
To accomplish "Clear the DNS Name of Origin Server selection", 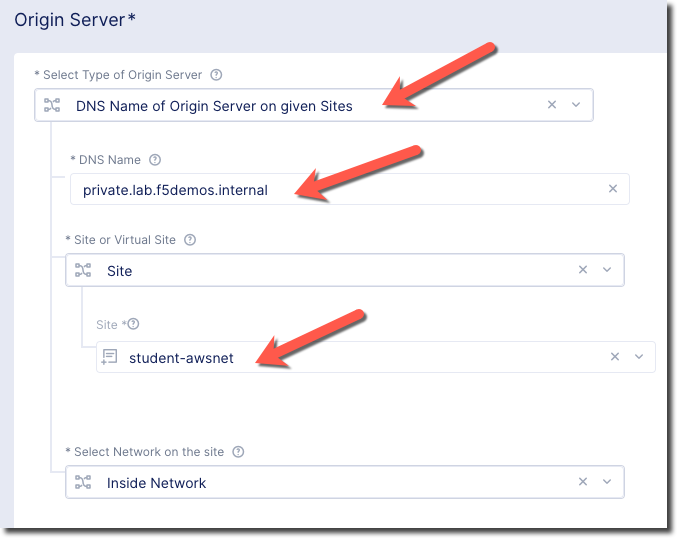I will 552,104.
